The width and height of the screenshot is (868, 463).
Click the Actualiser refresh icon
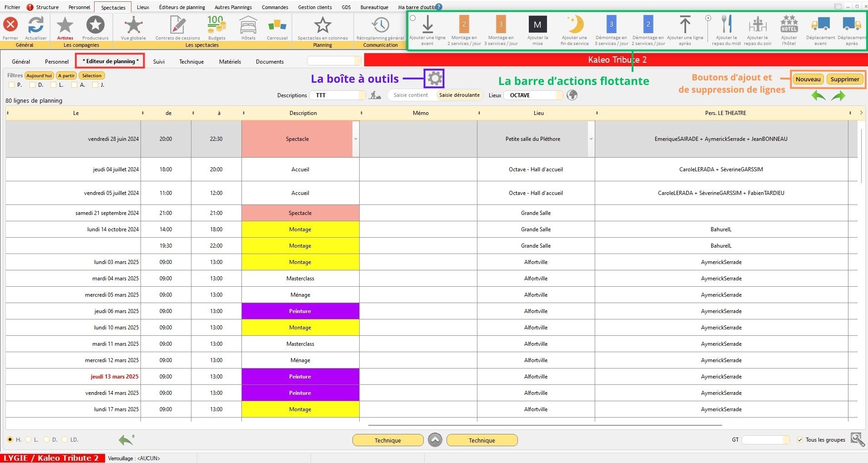click(36, 25)
